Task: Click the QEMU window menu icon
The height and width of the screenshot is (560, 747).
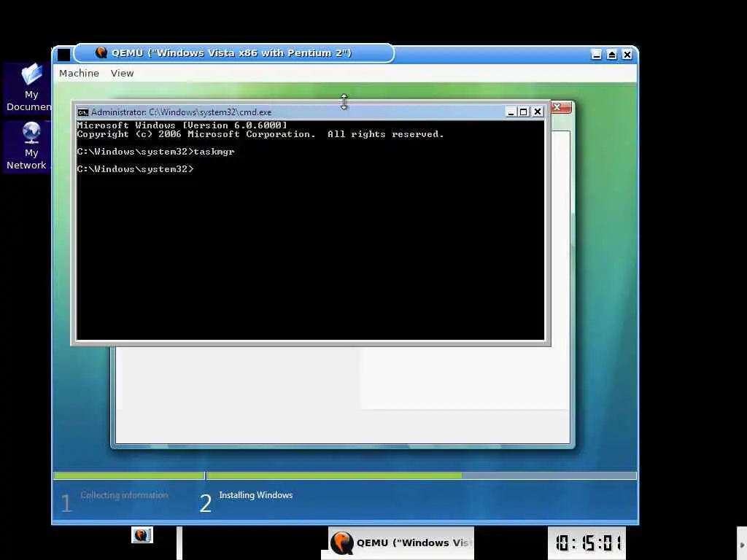Action: point(64,54)
